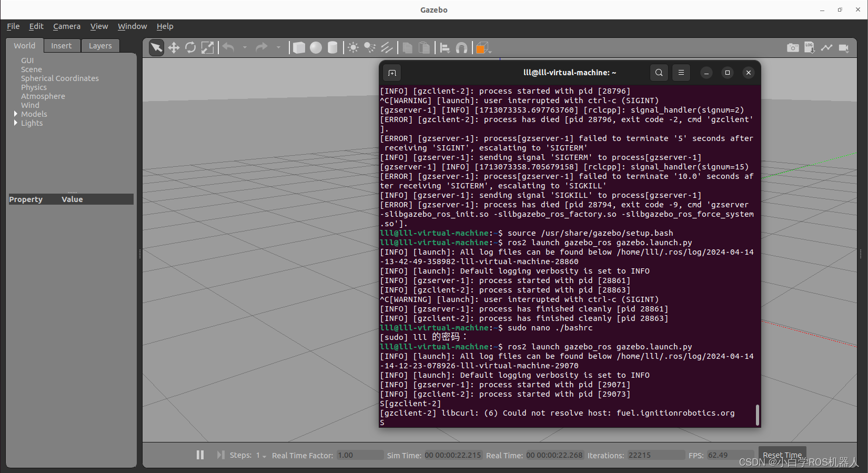The image size is (868, 473).
Task: Open the Edit menu
Action: [x=36, y=26]
